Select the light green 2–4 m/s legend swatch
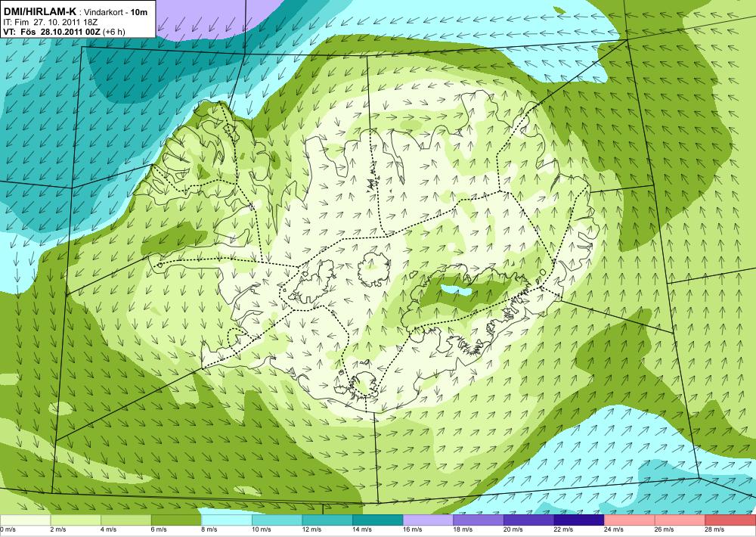This screenshot has width=756, height=537. click(76, 520)
